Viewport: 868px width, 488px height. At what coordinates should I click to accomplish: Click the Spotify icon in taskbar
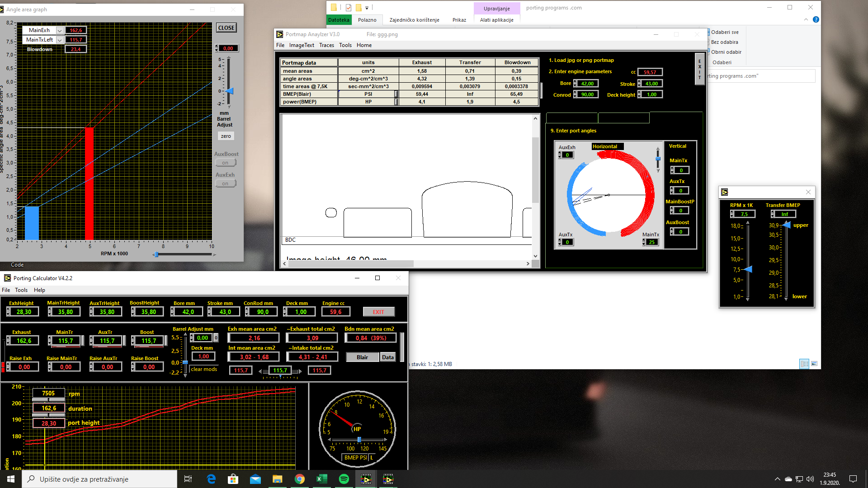(x=344, y=479)
